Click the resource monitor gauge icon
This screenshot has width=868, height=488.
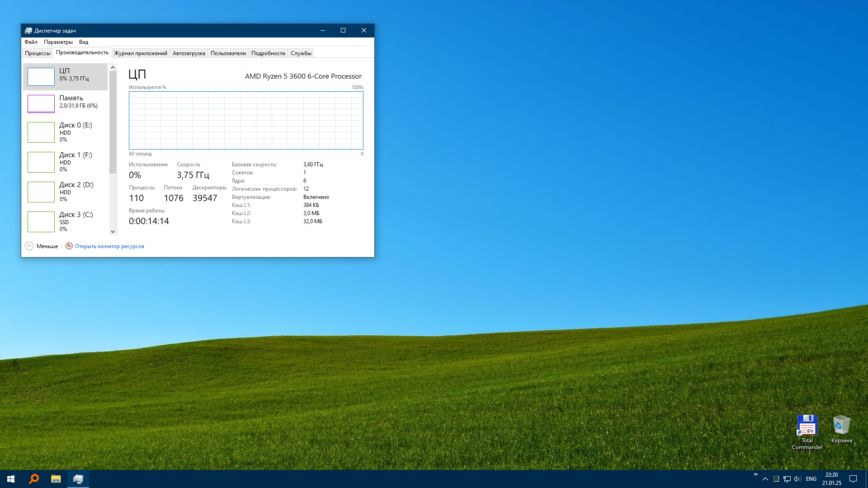(69, 246)
